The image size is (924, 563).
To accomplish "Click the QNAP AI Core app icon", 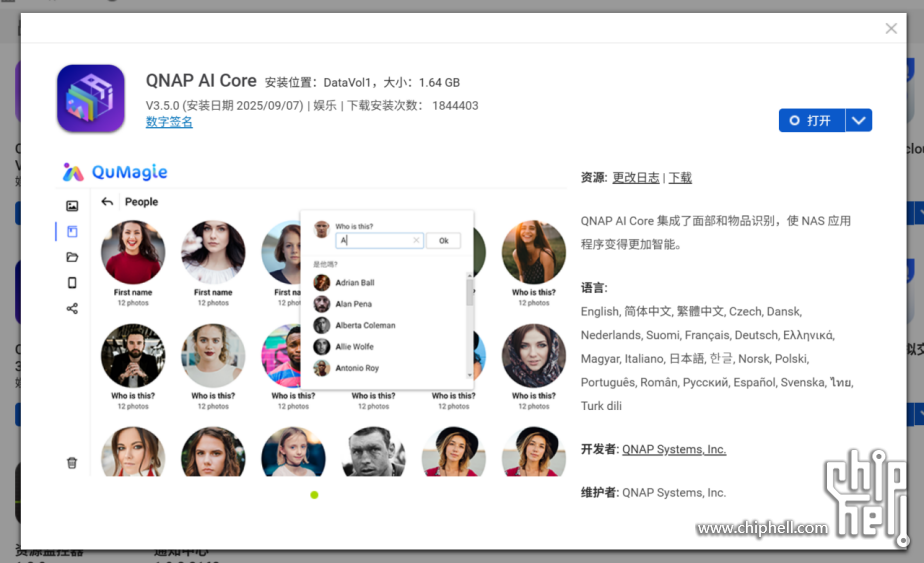I will coord(91,98).
